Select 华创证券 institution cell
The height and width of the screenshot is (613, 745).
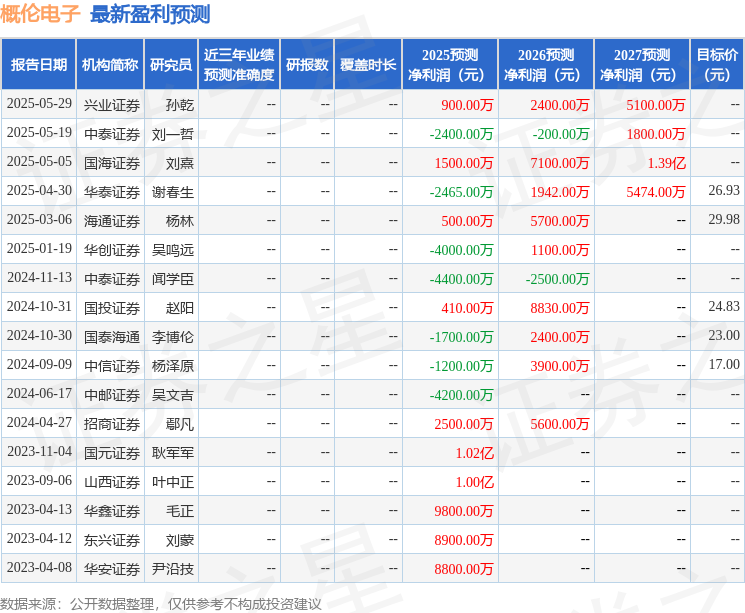(x=112, y=249)
